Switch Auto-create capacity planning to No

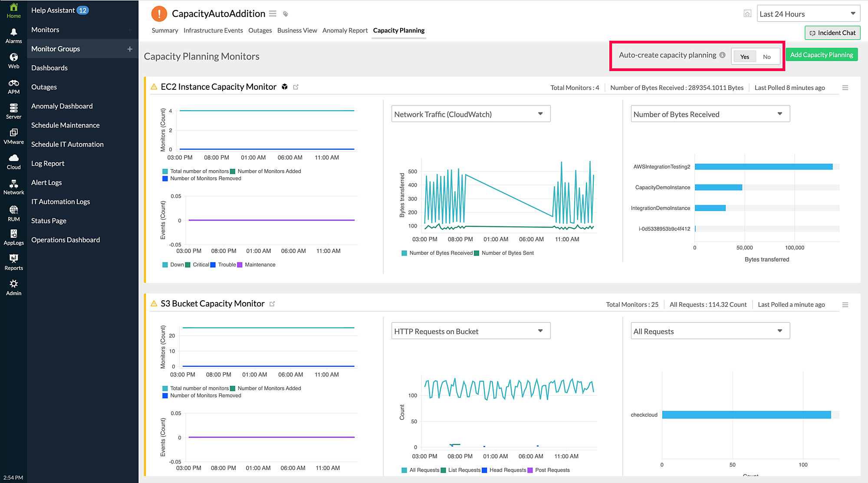click(x=767, y=56)
